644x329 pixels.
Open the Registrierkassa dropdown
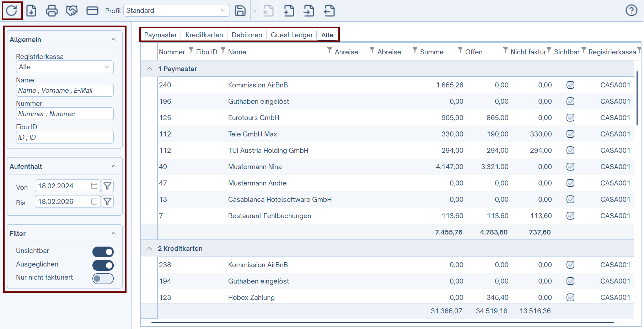pos(65,67)
